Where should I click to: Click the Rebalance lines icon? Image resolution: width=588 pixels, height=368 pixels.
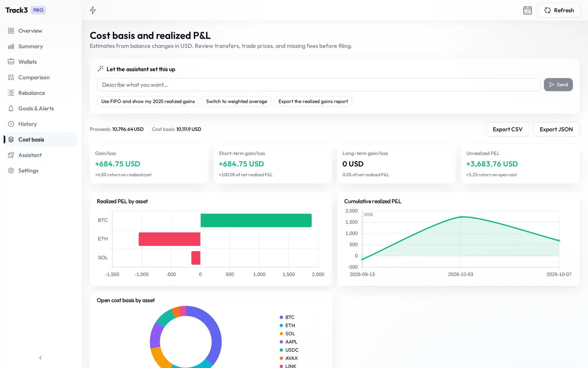point(11,93)
